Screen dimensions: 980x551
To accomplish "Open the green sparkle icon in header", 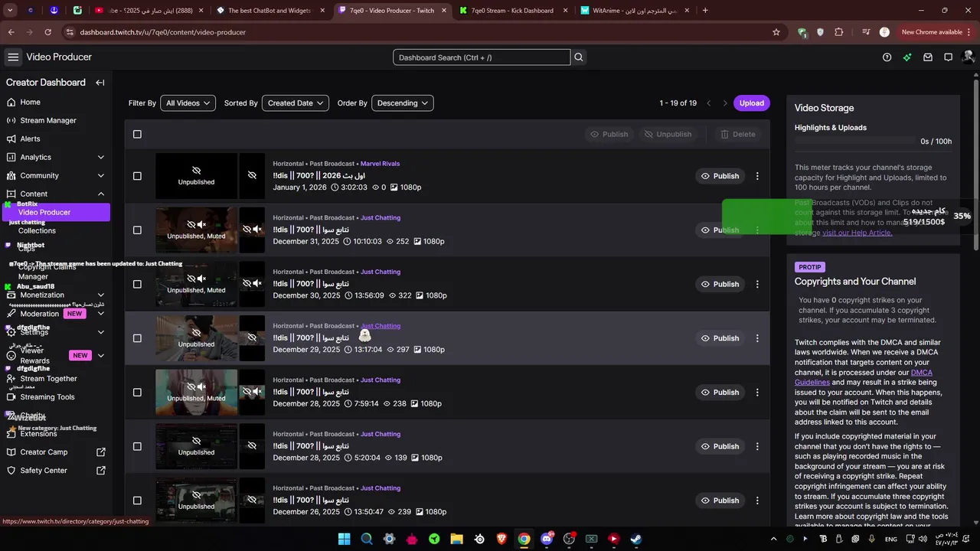I will coord(907,57).
